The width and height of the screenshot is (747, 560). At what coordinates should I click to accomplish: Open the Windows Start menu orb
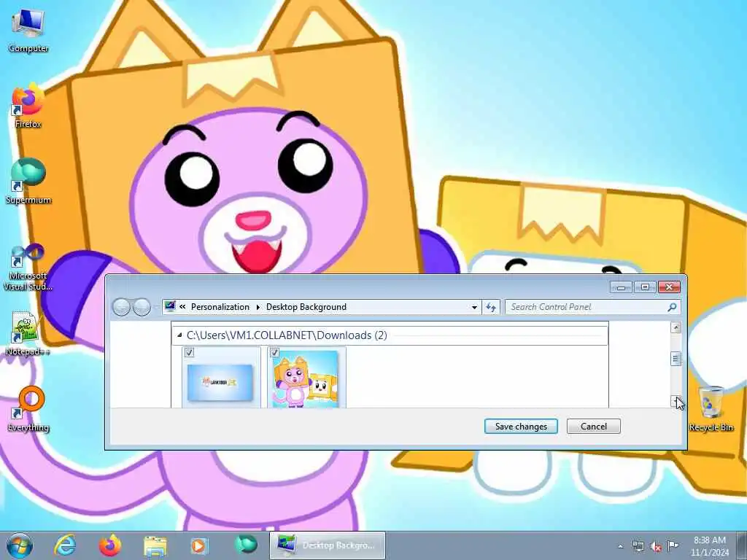(20, 545)
